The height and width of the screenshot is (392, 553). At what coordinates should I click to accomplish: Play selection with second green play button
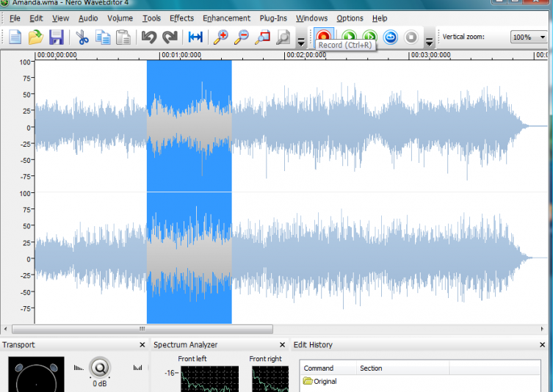[x=369, y=36]
